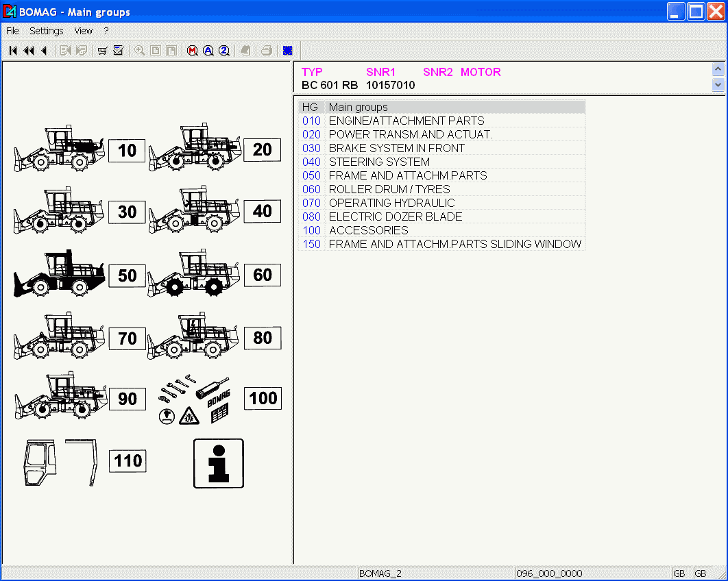Click the 'Main groups' column header
This screenshot has height=581, width=728.
(455, 107)
